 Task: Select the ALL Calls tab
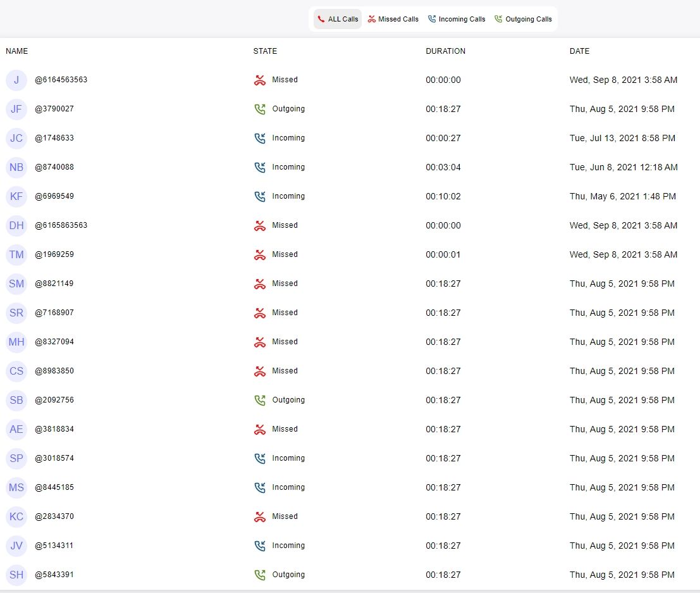pyautogui.click(x=338, y=19)
